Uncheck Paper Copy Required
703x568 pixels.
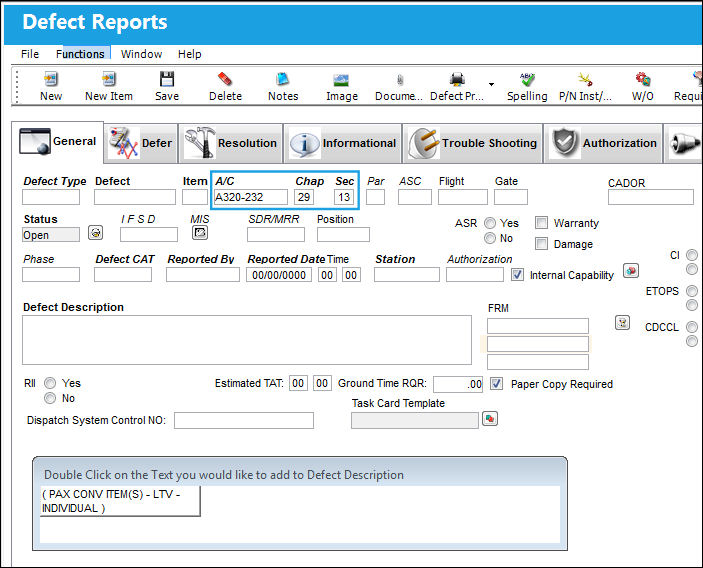496,384
